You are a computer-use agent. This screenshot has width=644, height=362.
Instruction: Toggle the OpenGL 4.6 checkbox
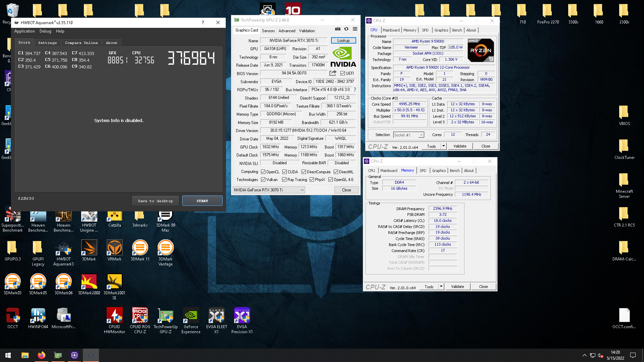point(330,180)
